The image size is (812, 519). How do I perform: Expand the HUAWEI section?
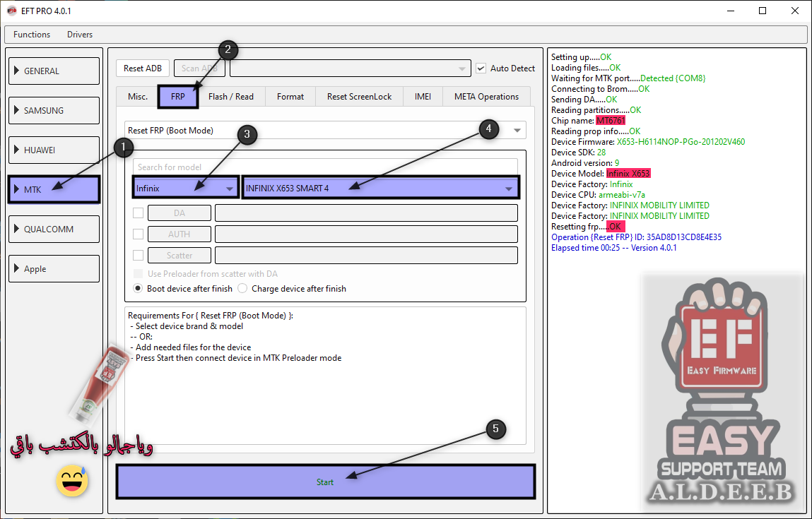pyautogui.click(x=54, y=150)
